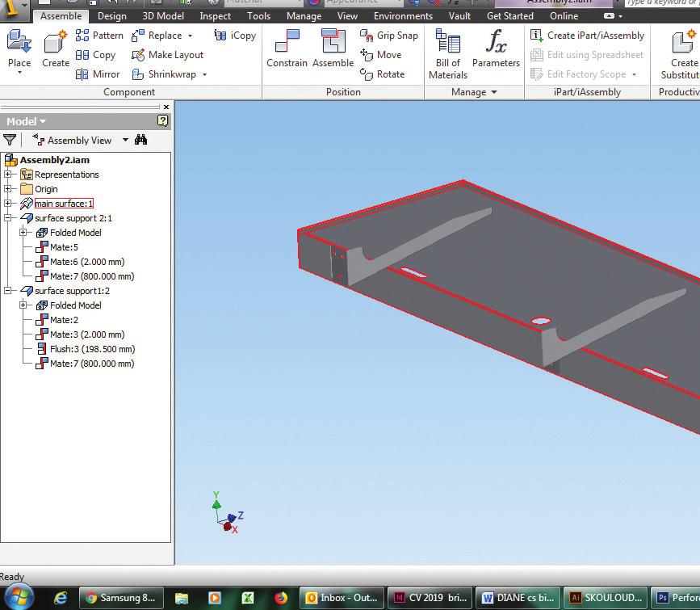
Task: Open the Tools tab
Action: tap(259, 16)
